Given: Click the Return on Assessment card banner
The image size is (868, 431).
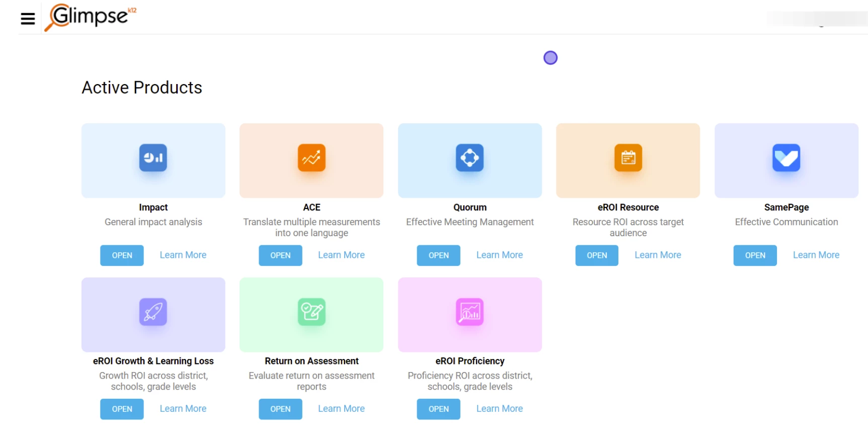Looking at the screenshot, I should point(311,315).
